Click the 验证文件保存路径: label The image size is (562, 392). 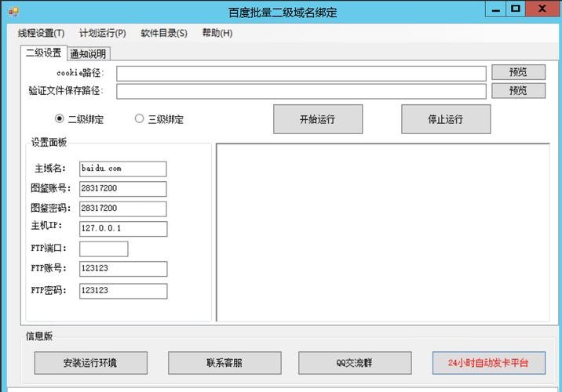pos(66,91)
